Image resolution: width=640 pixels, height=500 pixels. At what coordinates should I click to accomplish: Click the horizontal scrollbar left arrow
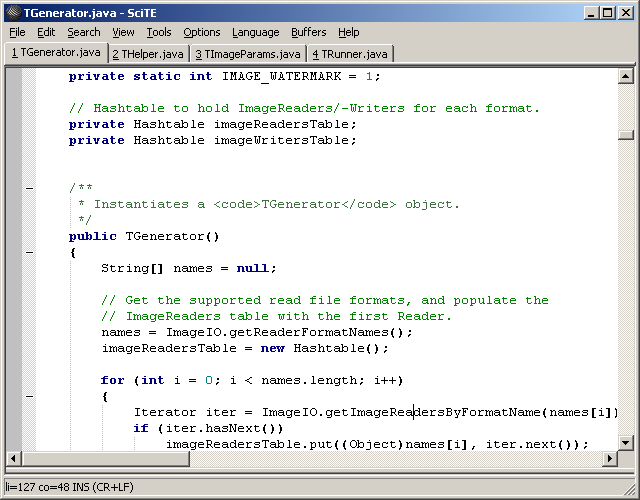pyautogui.click(x=13, y=458)
